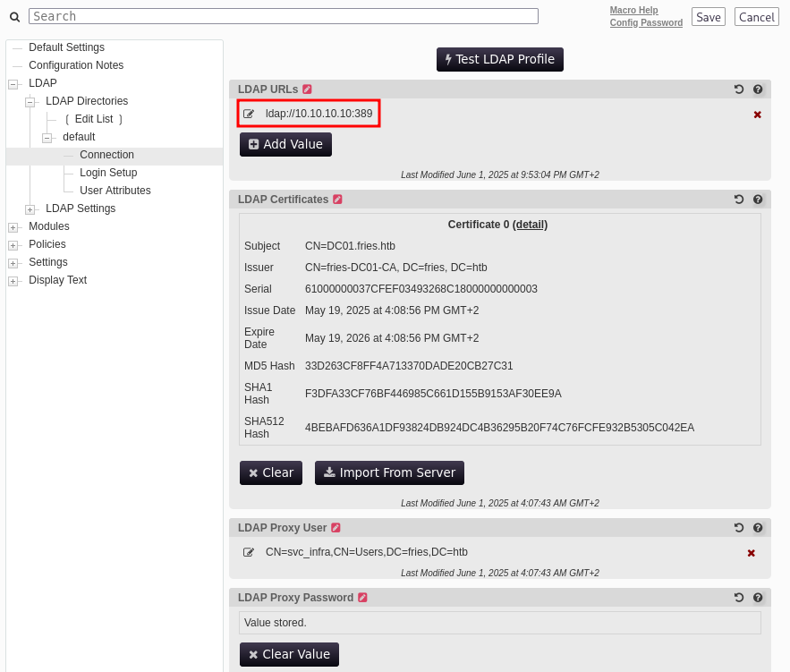Focus the Search input field

284,16
